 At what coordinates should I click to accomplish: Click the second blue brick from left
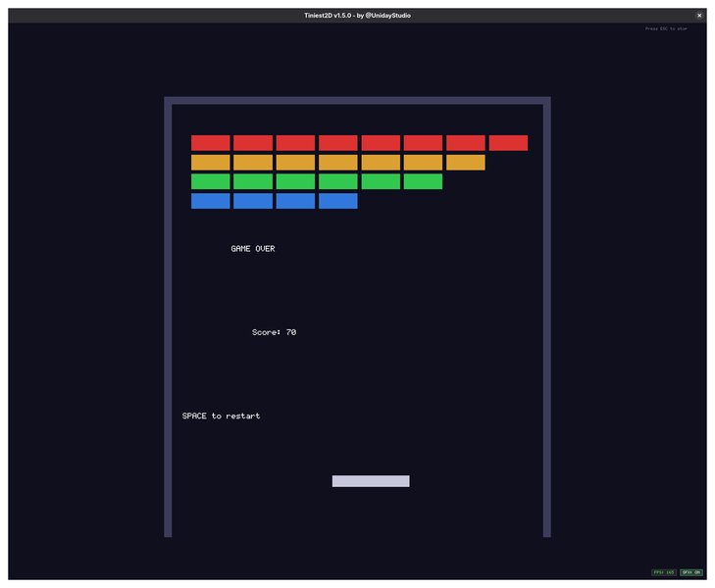(253, 201)
